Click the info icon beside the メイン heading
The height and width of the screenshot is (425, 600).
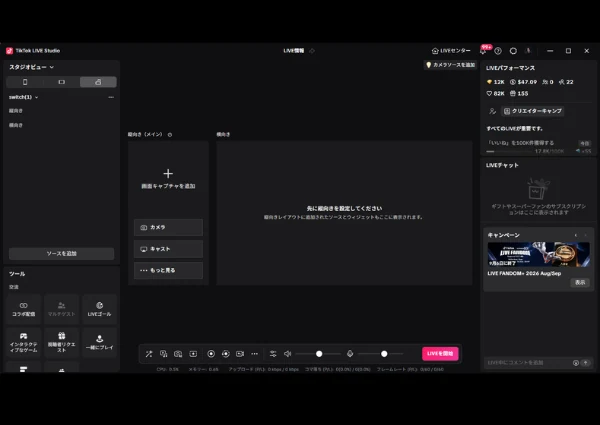[170, 135]
